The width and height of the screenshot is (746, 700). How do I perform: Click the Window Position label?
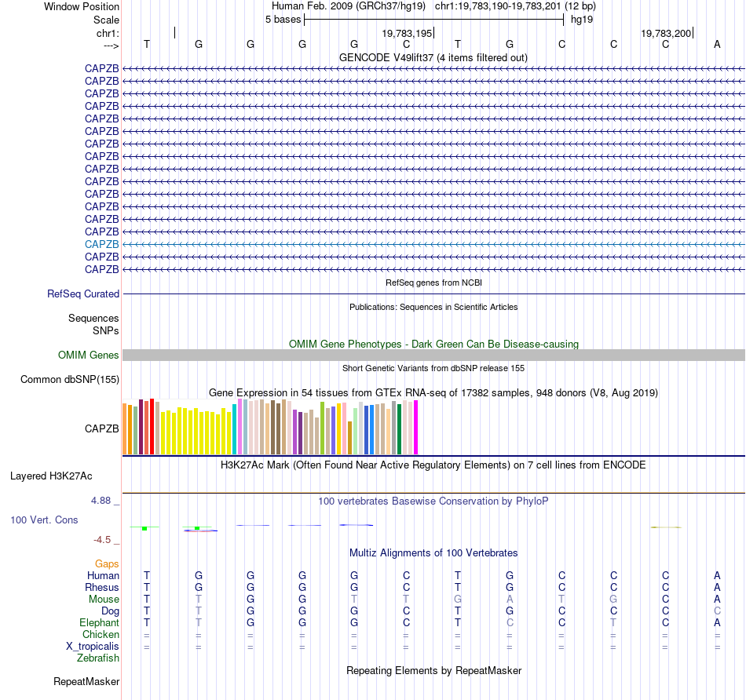[x=82, y=6]
